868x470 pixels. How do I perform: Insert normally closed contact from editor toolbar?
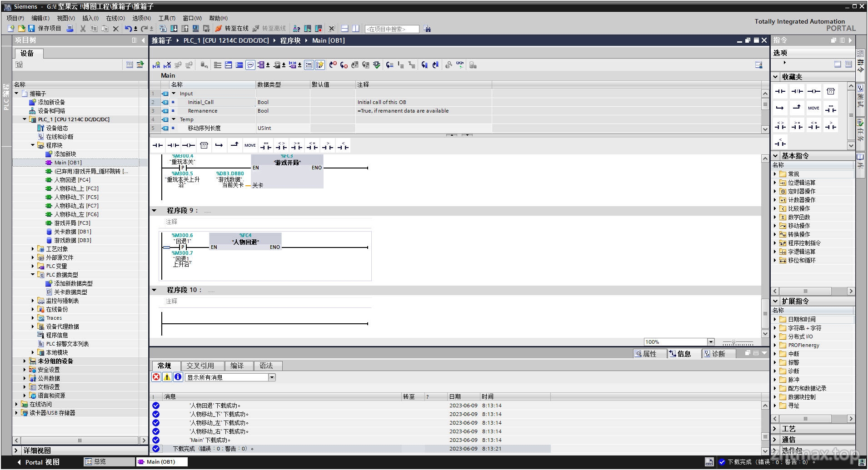click(173, 146)
